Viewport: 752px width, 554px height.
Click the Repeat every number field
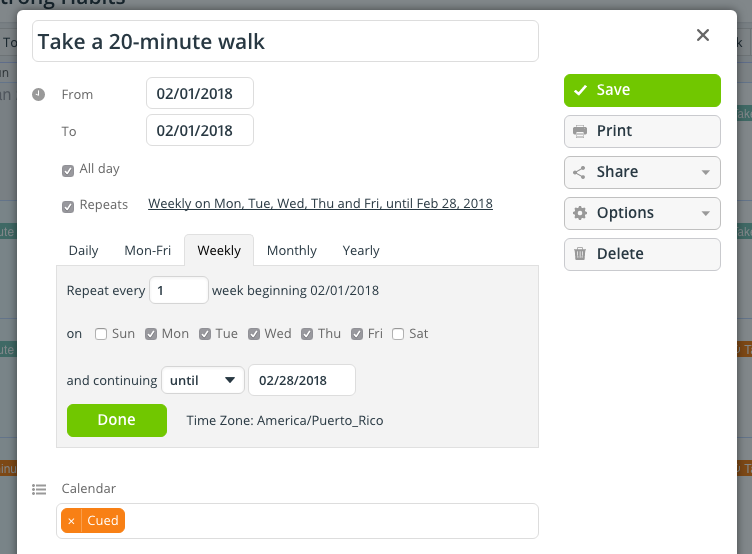(x=179, y=290)
